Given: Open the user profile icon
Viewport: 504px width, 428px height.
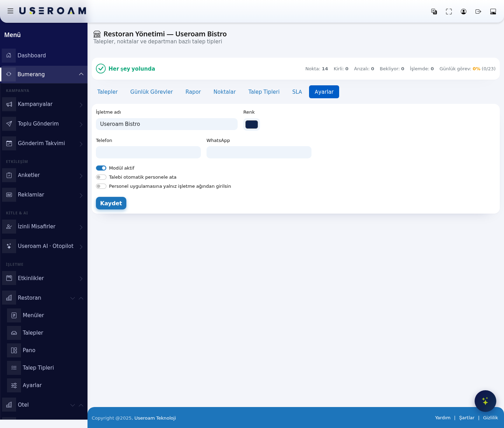Looking at the screenshot, I should [463, 12].
